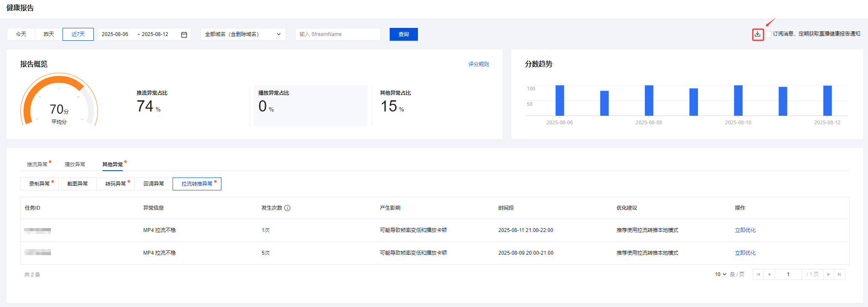Image resolution: width=868 pixels, height=307 pixels.
Task: Switch to the 其他异常 tab
Action: pyautogui.click(x=113, y=165)
